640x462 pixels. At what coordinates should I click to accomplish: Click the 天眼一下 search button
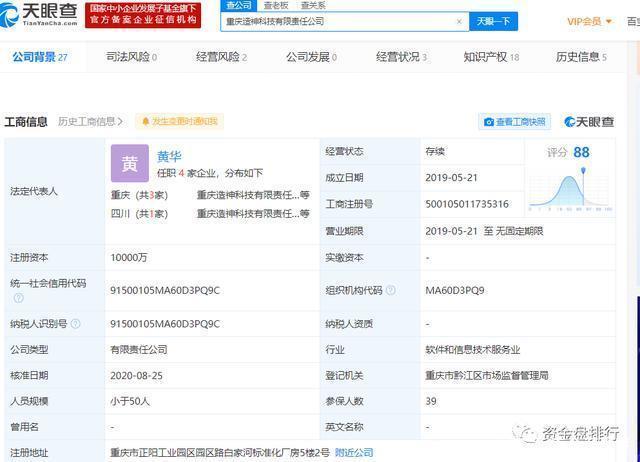493,21
